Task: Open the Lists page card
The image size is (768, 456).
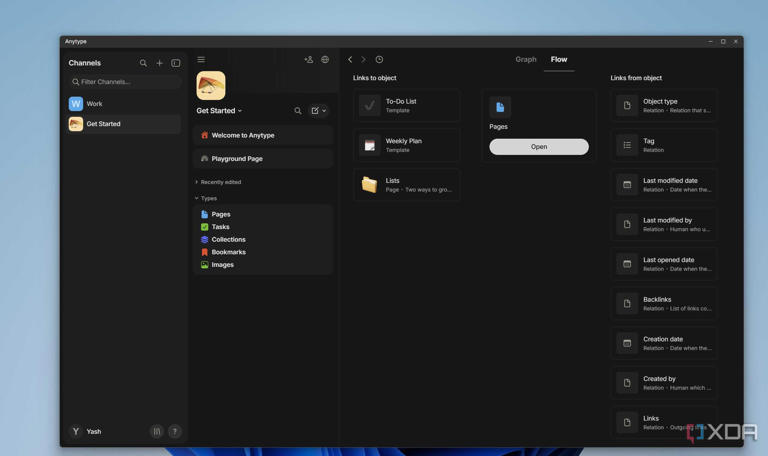Action: (407, 185)
